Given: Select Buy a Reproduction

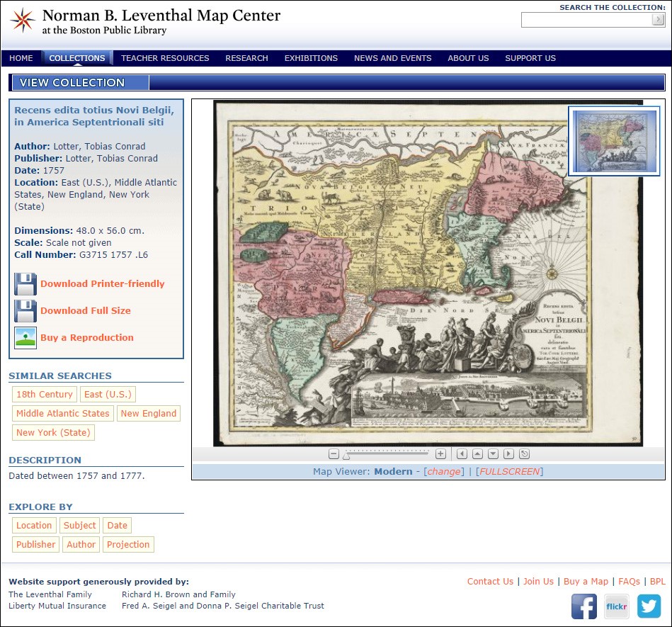Looking at the screenshot, I should 86,338.
